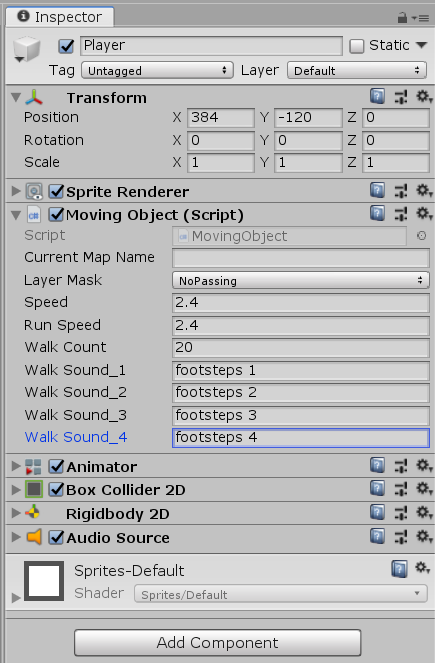Open Sprite Renderer gear menu
The height and width of the screenshot is (663, 435).
click(423, 191)
